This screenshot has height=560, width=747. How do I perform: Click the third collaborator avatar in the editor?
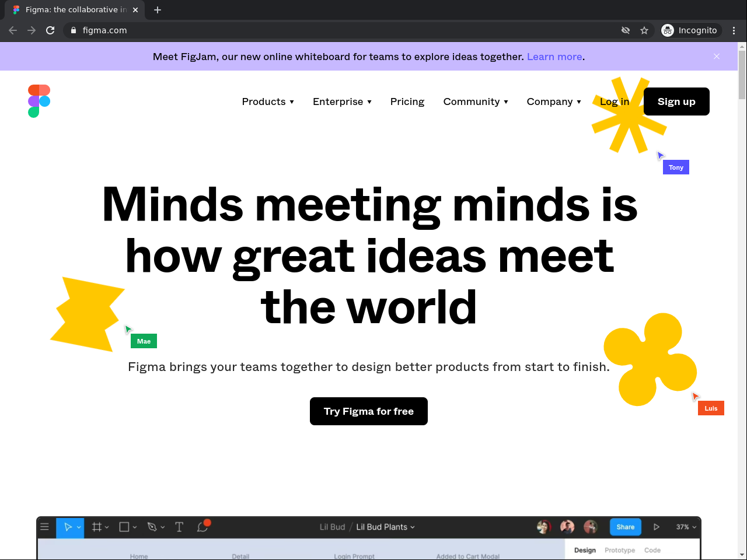(591, 527)
